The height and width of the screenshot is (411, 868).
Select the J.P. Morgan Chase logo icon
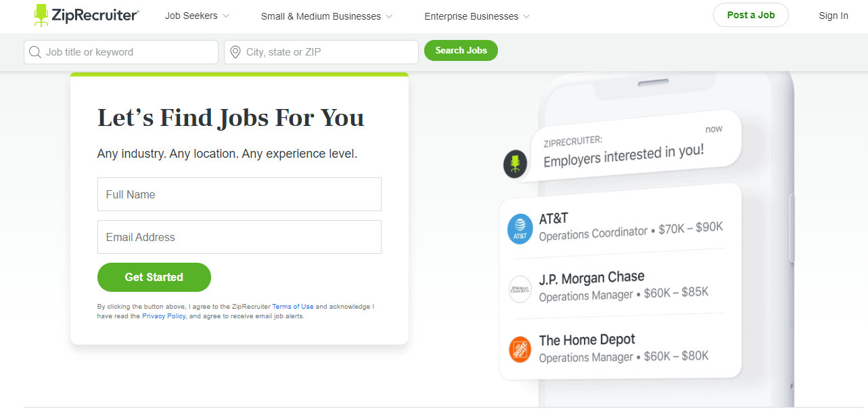coord(520,288)
